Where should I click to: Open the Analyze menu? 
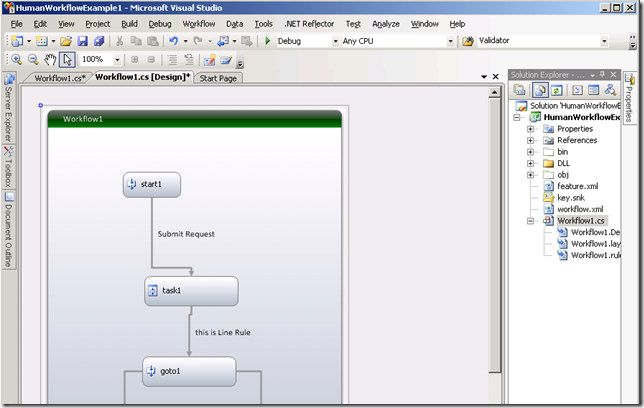point(386,24)
